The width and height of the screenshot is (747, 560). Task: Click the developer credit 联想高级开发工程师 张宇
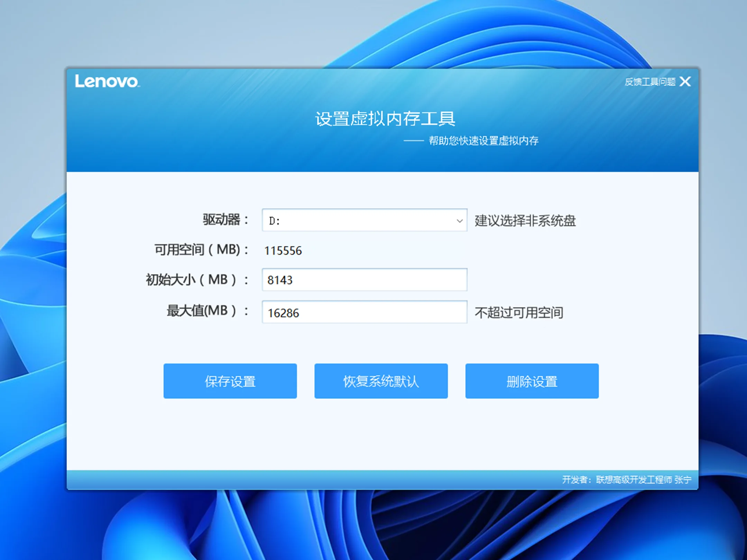click(644, 480)
